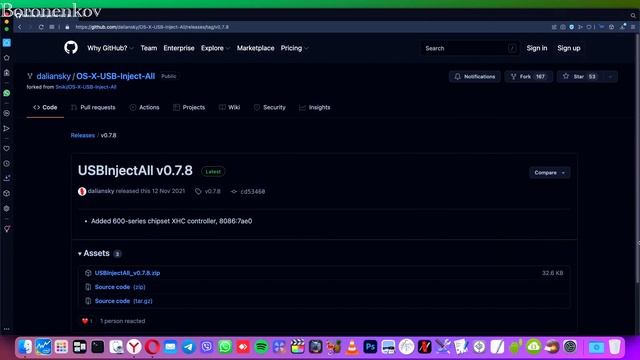Download USBInjectAll_v0.7.8.zip

(x=127, y=273)
